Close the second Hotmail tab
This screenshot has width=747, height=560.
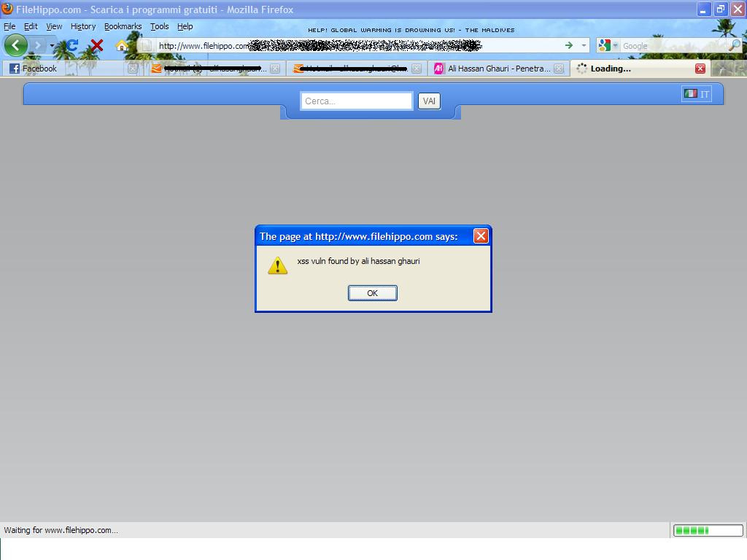tap(417, 69)
